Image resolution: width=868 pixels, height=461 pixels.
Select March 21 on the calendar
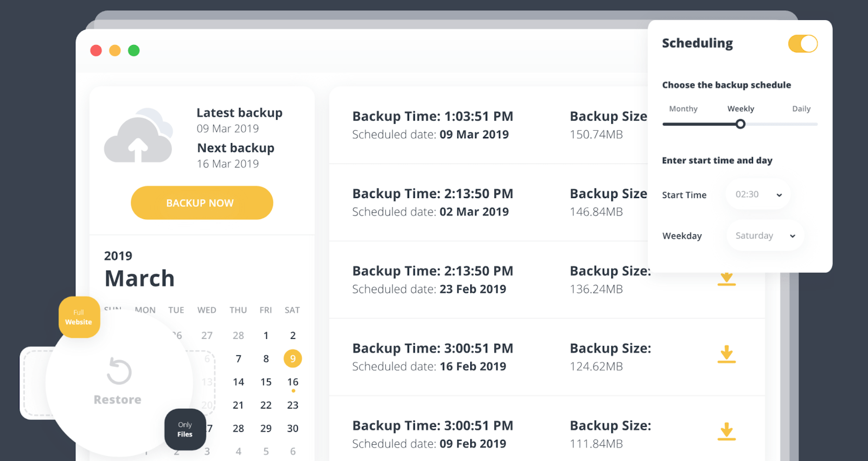click(x=238, y=405)
